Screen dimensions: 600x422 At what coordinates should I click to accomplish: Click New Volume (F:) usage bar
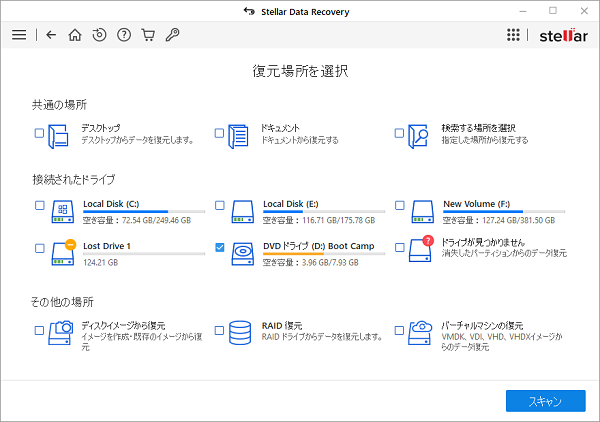tap(504, 211)
